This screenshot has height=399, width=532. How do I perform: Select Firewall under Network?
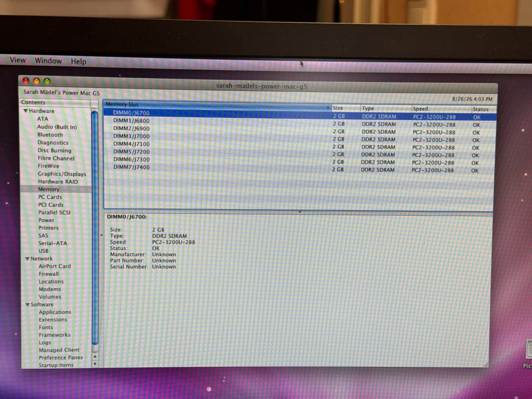[x=49, y=274]
